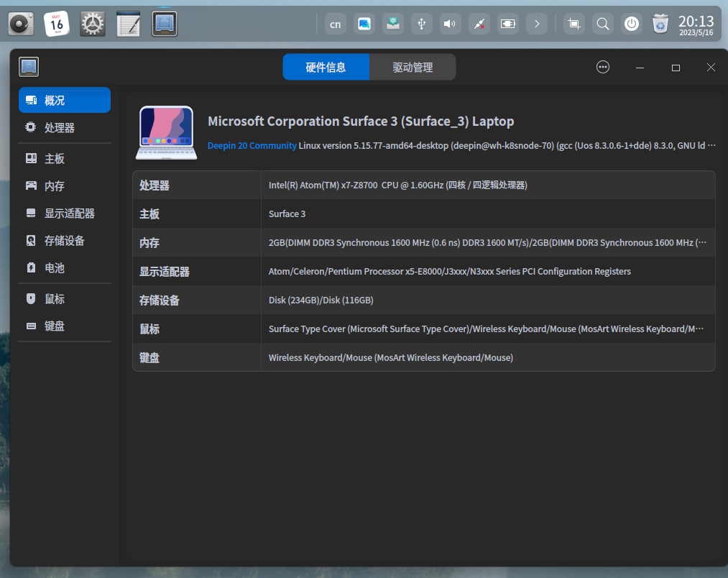The image size is (728, 578).
Task: Open the USB device tray icon
Action: pyautogui.click(x=422, y=24)
